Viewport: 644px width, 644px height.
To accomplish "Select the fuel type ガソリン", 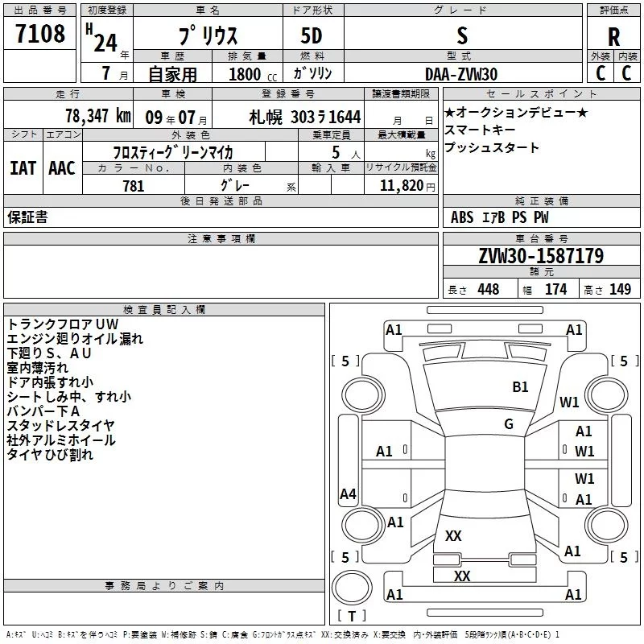I will 312,73.
